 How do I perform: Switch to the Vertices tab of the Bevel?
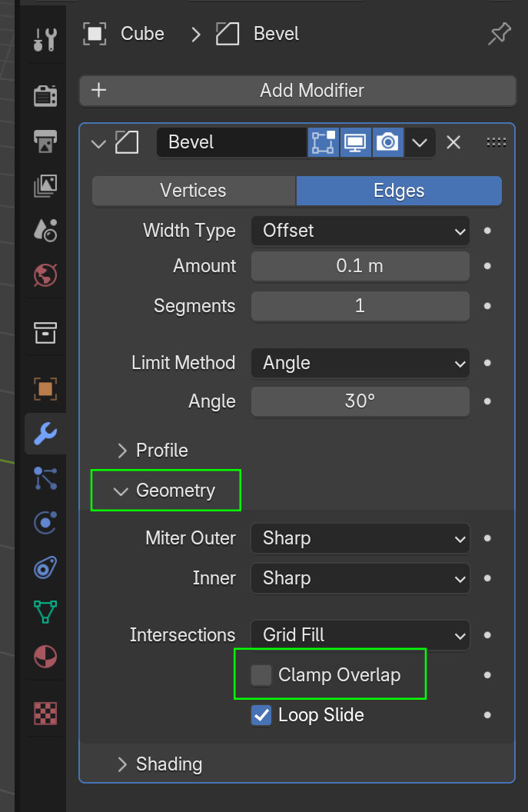193,190
